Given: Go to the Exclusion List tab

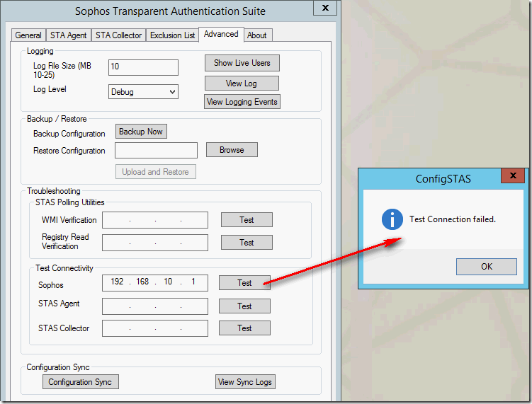Looking at the screenshot, I should (x=172, y=35).
